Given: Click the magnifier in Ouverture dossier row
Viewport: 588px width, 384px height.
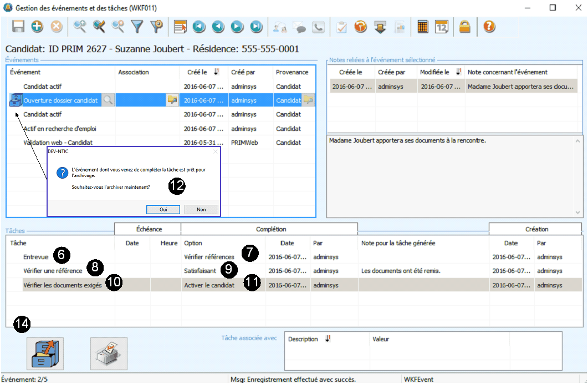Looking at the screenshot, I should pyautogui.click(x=108, y=100).
